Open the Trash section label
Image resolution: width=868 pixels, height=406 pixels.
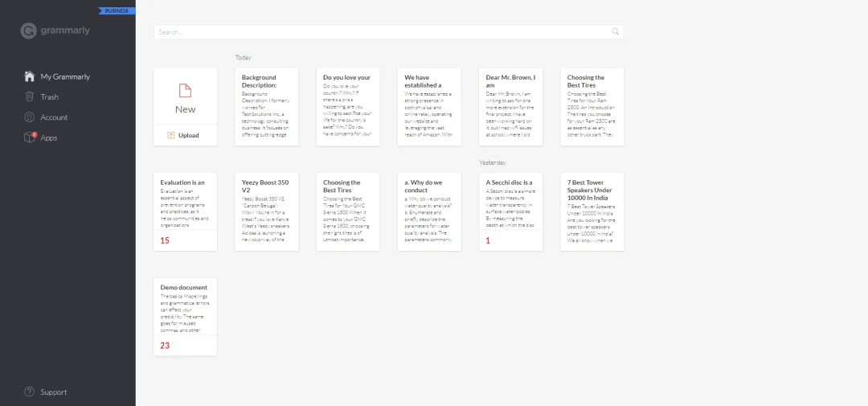(x=49, y=97)
